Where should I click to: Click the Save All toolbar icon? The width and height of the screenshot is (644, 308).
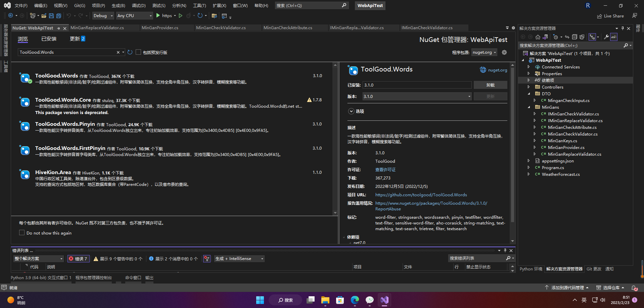(x=58, y=15)
